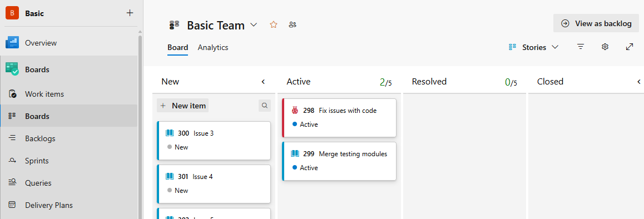Enter full screen mode with the expand icon

coord(629,47)
